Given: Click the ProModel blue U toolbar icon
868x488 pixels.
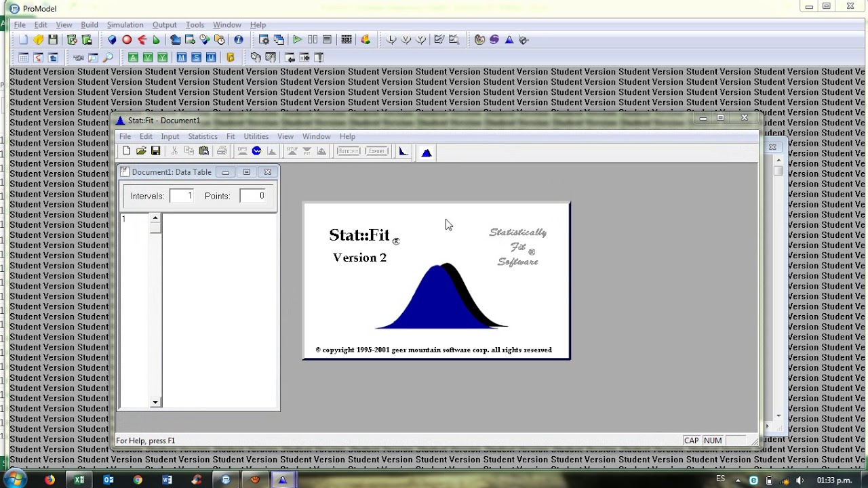Looking at the screenshot, I should [x=211, y=58].
